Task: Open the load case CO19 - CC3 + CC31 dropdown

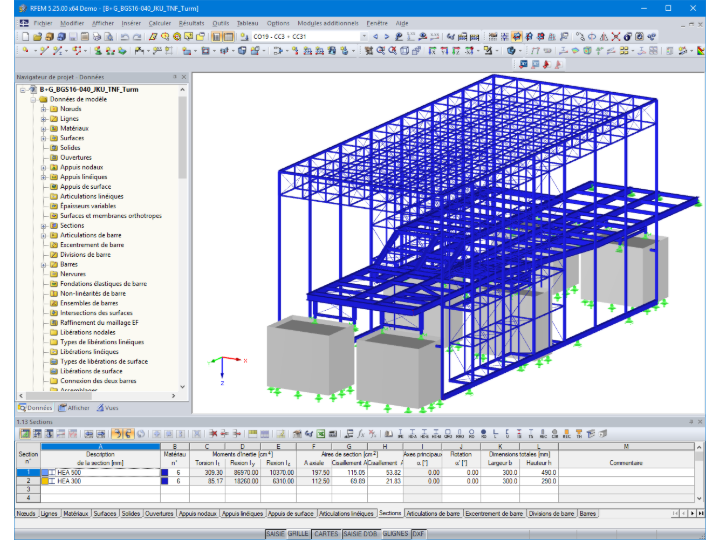Action: coord(364,37)
